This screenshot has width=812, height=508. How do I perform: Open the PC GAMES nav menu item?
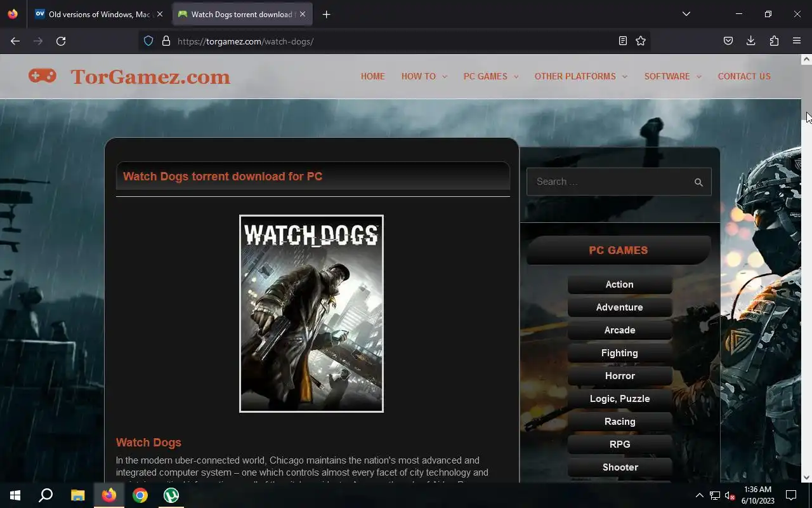click(485, 76)
